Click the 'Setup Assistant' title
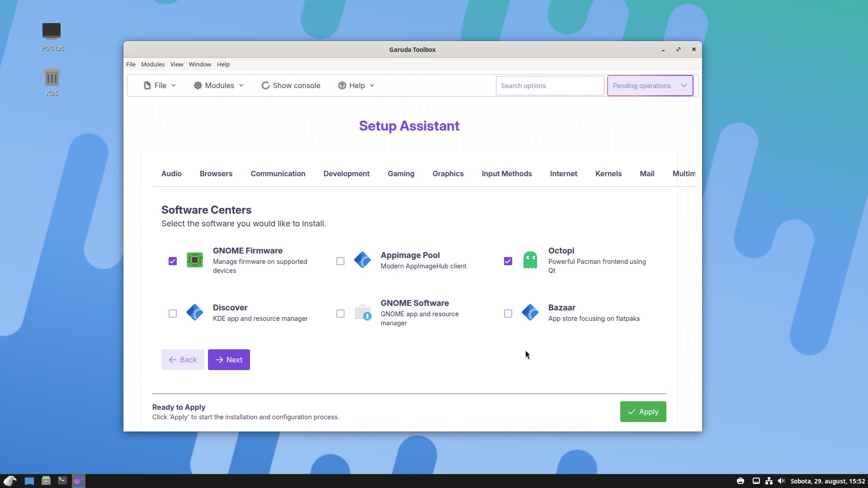The image size is (868, 488). (x=409, y=126)
